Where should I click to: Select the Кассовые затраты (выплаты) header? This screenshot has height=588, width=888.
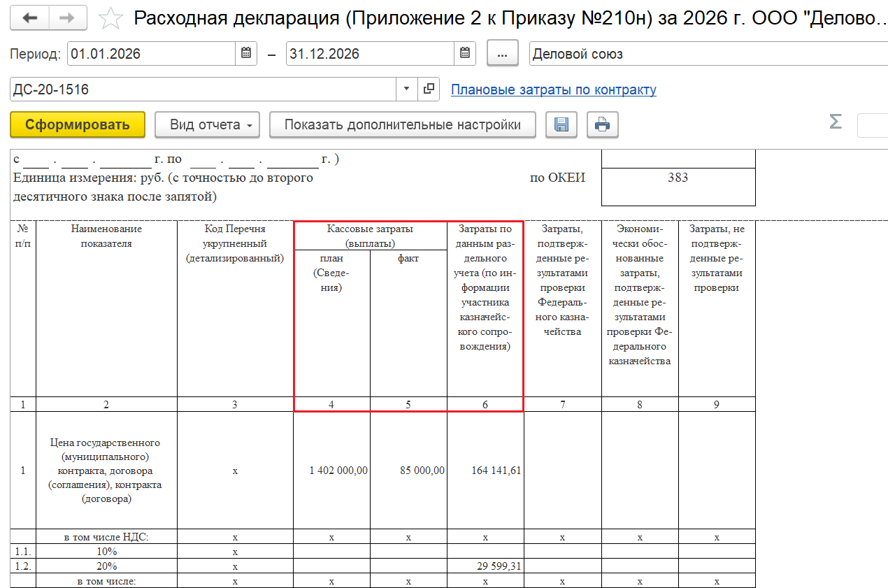pyautogui.click(x=371, y=236)
